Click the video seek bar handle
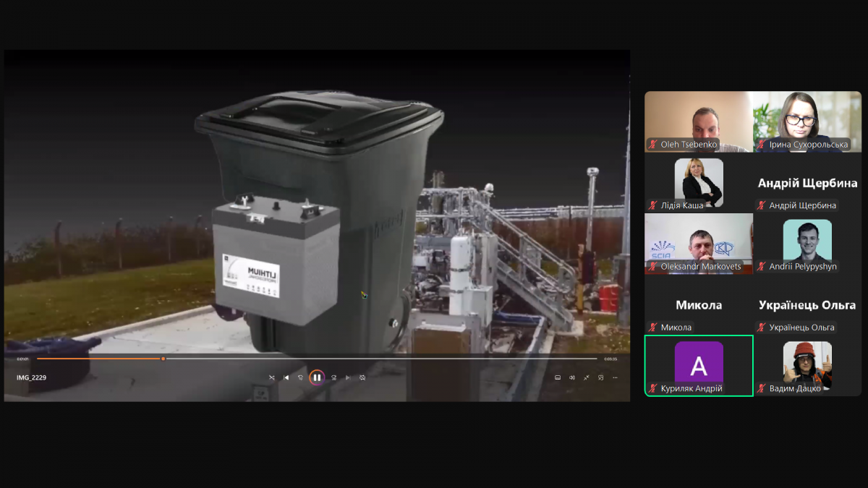The image size is (868, 488). 163,359
